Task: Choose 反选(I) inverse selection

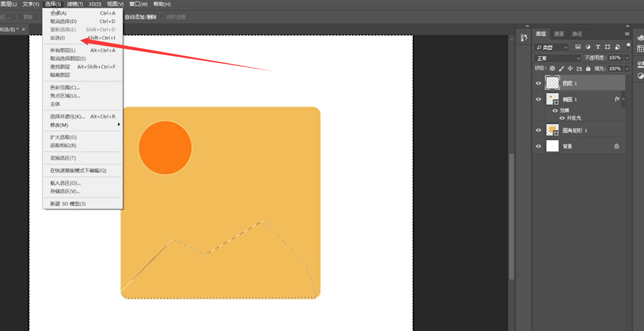Action: 83,38
